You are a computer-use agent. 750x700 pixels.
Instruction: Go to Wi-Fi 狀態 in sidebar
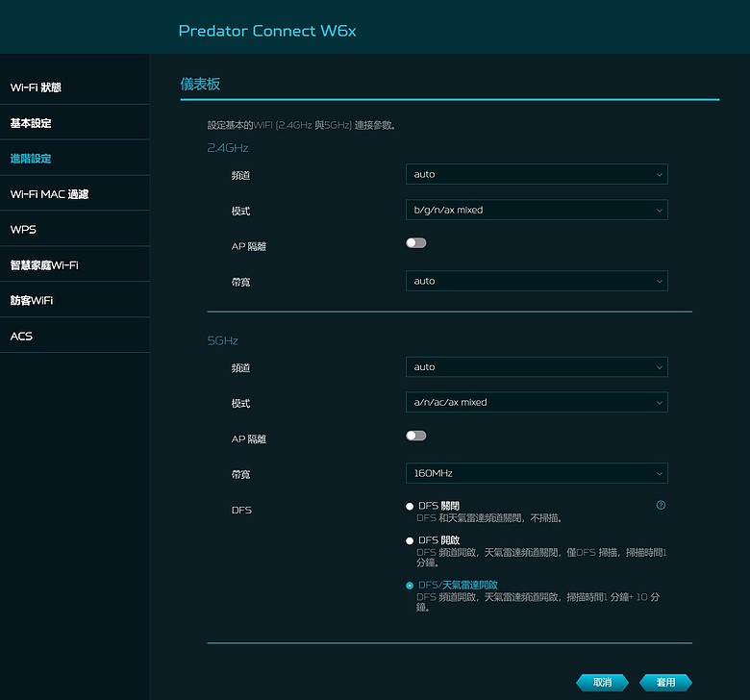coord(75,87)
